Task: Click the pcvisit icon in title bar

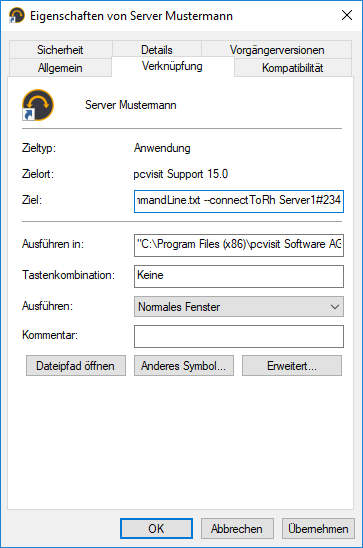Action: click(x=17, y=16)
